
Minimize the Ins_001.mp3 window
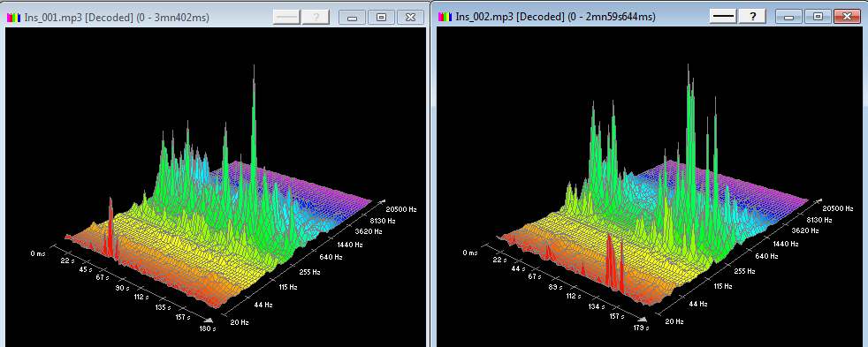(x=352, y=17)
